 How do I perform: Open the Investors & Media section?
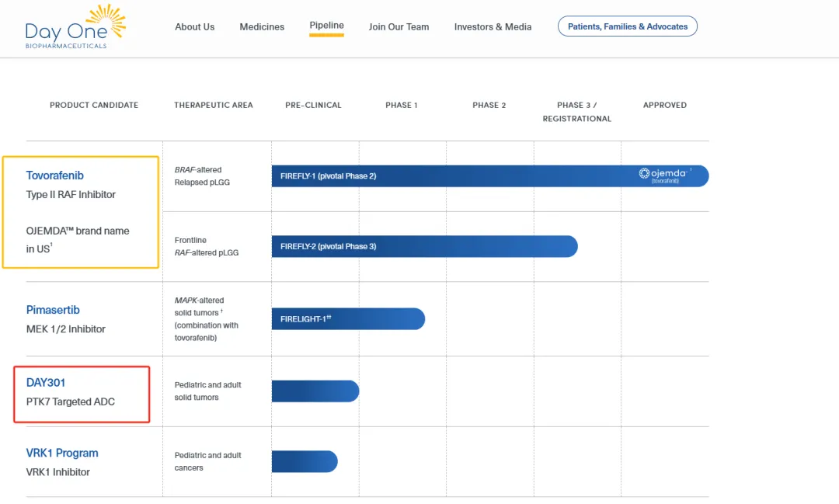(493, 26)
